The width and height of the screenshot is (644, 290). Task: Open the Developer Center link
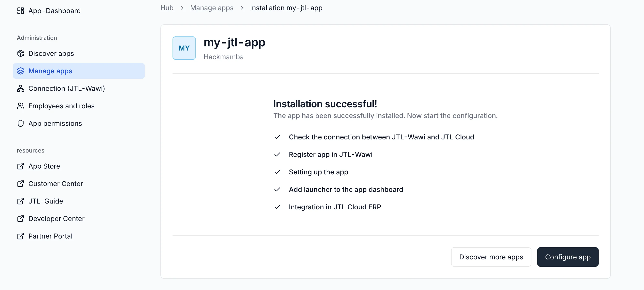(79, 219)
